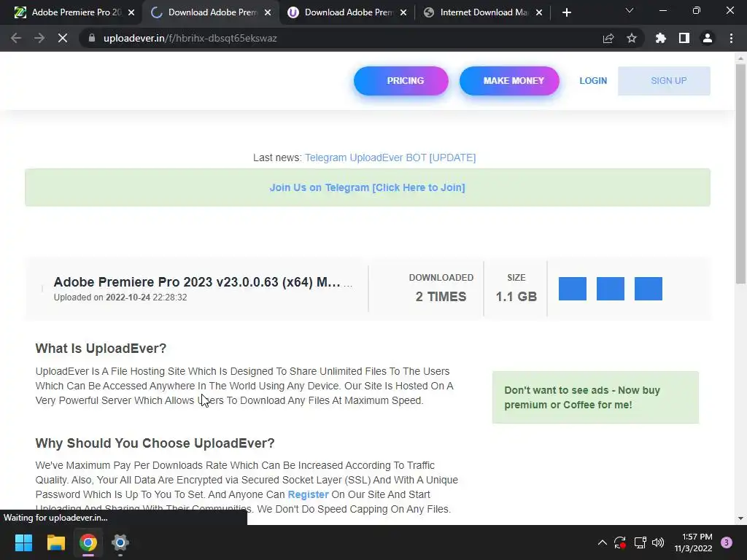Click the buy premium or Coffee banner

click(595, 397)
